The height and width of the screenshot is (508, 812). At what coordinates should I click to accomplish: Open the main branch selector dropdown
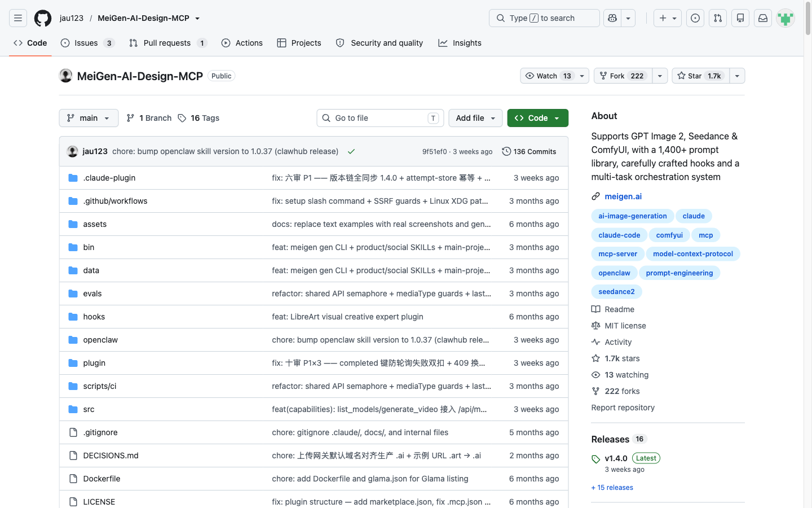[x=89, y=118]
